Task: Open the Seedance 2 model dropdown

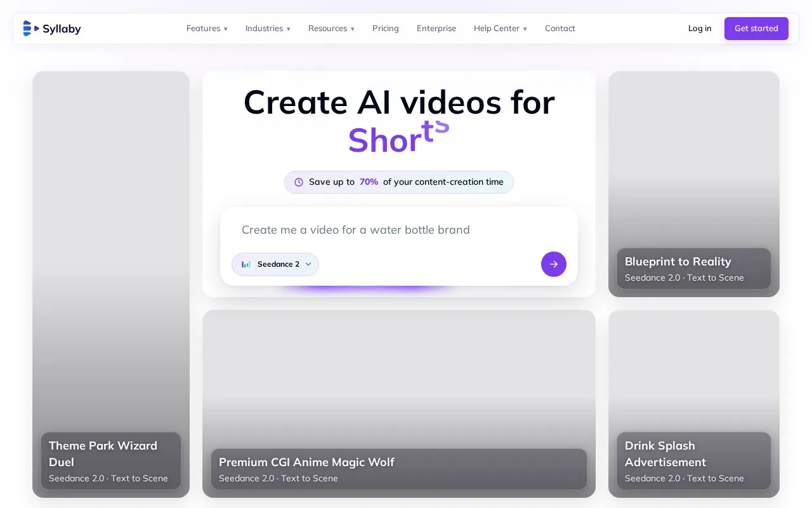Action: click(x=275, y=264)
